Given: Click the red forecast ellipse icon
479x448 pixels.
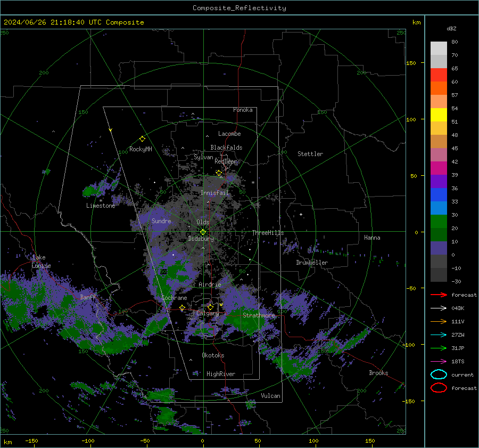Looking at the screenshot, I should [439, 388].
